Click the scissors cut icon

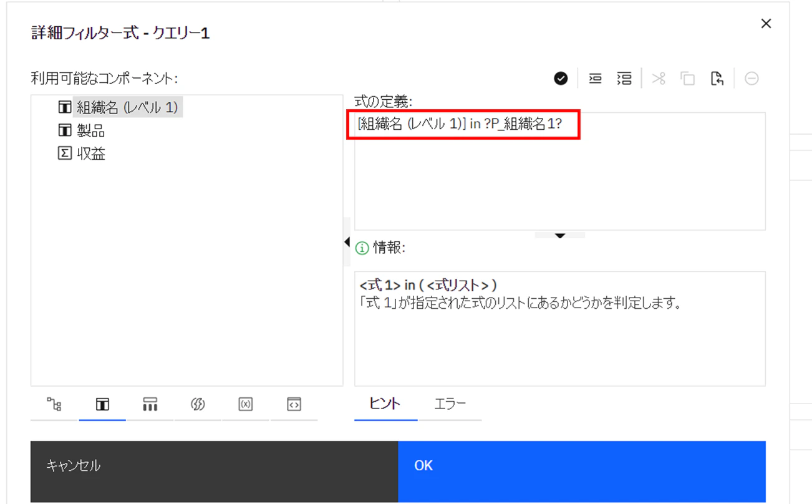click(659, 79)
